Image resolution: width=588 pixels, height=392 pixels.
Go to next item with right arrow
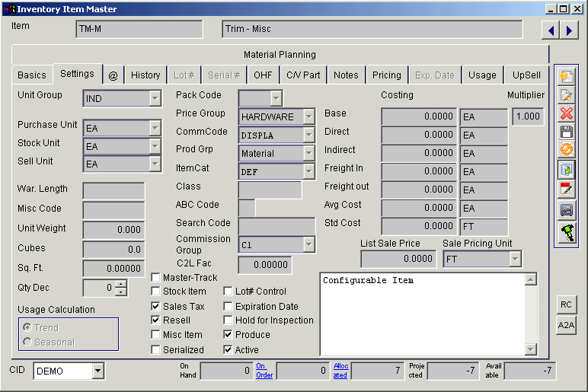[x=568, y=30]
